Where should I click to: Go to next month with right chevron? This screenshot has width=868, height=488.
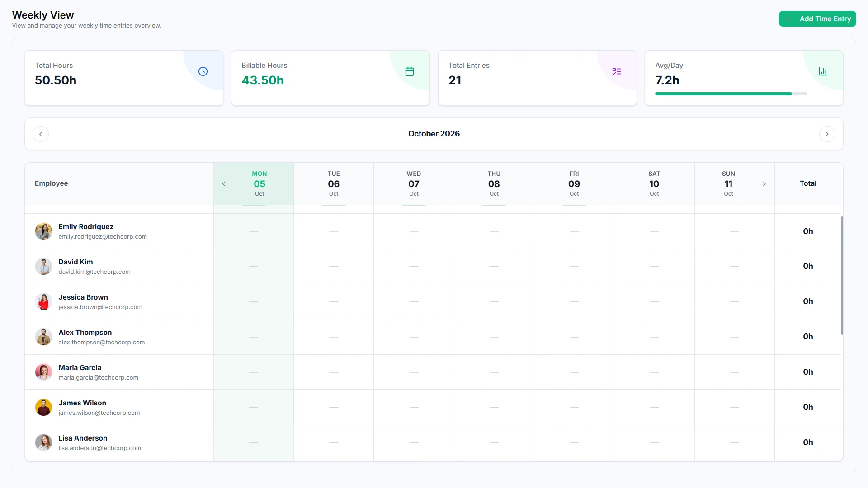827,134
